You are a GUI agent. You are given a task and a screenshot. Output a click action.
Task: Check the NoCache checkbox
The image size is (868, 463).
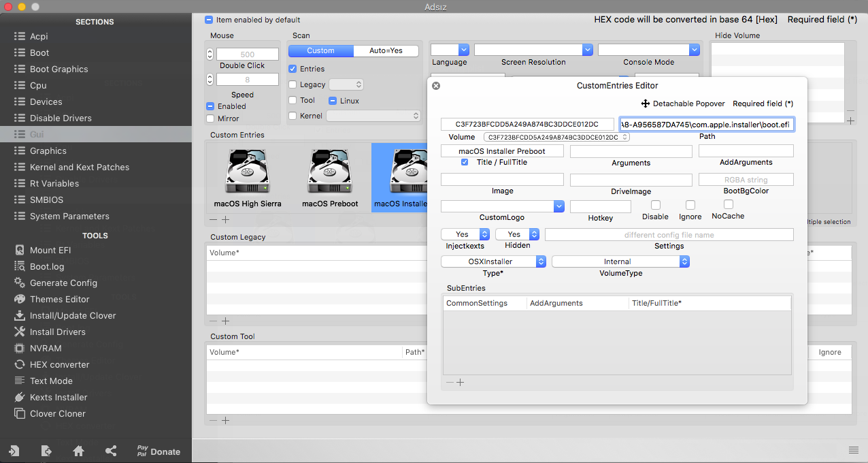click(728, 204)
